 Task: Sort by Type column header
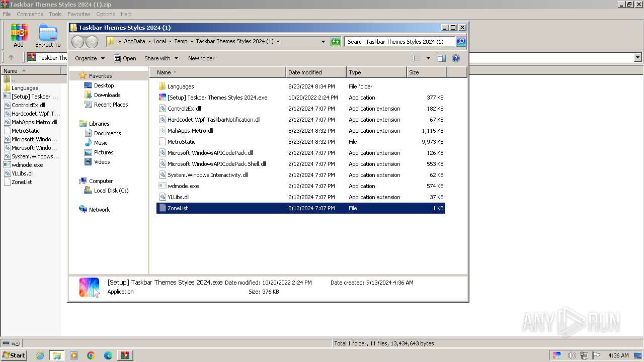click(376, 72)
